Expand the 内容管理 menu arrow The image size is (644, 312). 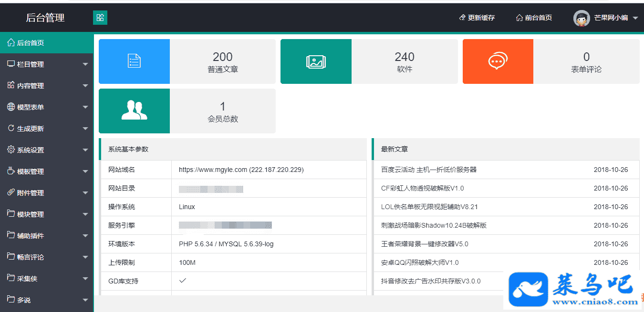(85, 86)
